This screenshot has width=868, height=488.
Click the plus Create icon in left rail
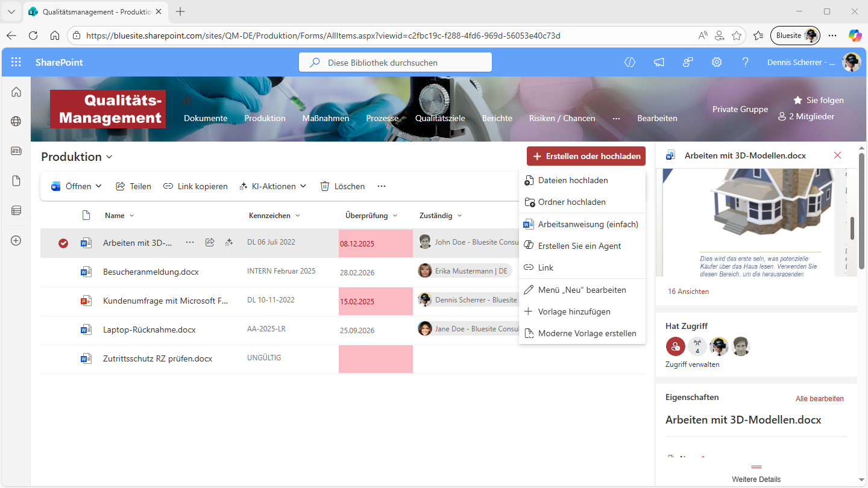[x=16, y=240]
